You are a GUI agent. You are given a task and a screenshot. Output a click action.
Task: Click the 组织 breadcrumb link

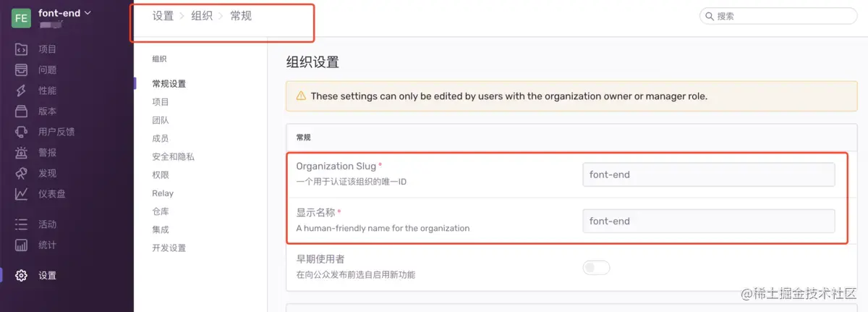coord(202,16)
